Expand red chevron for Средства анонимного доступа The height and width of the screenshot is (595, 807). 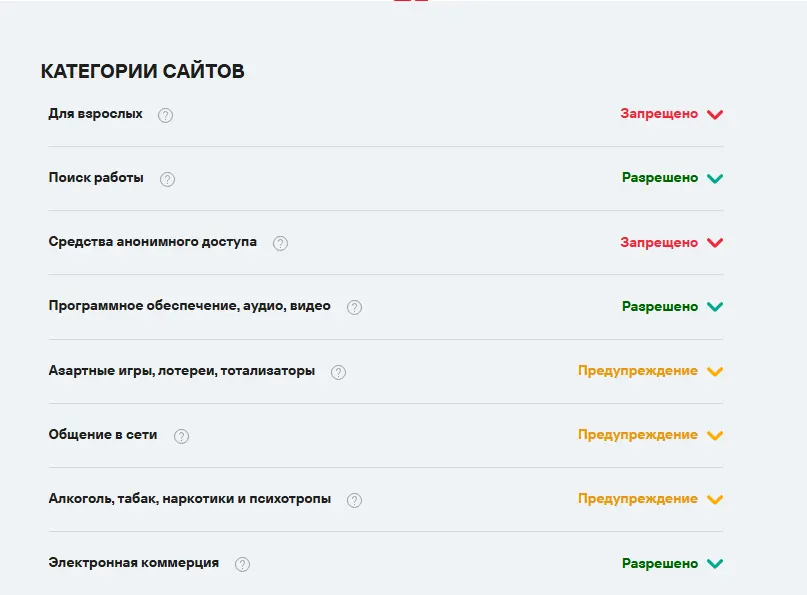pos(715,242)
